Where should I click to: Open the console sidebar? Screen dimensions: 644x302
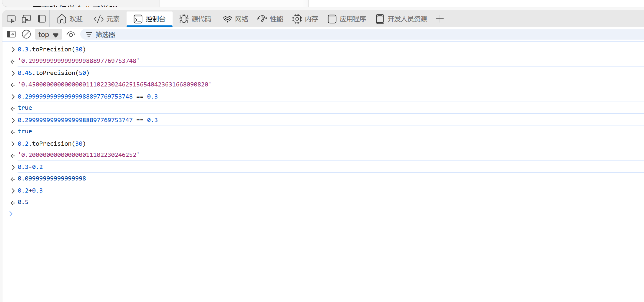pyautogui.click(x=11, y=34)
